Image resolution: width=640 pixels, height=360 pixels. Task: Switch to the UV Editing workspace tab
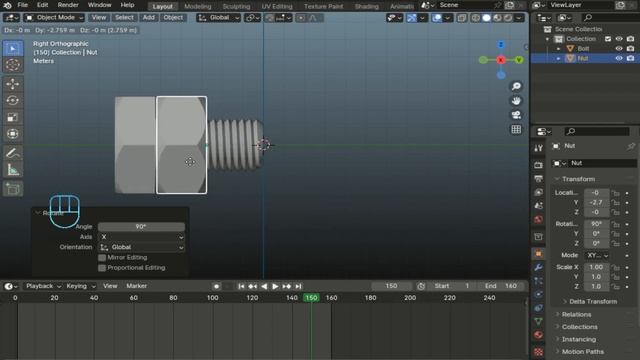pyautogui.click(x=277, y=6)
